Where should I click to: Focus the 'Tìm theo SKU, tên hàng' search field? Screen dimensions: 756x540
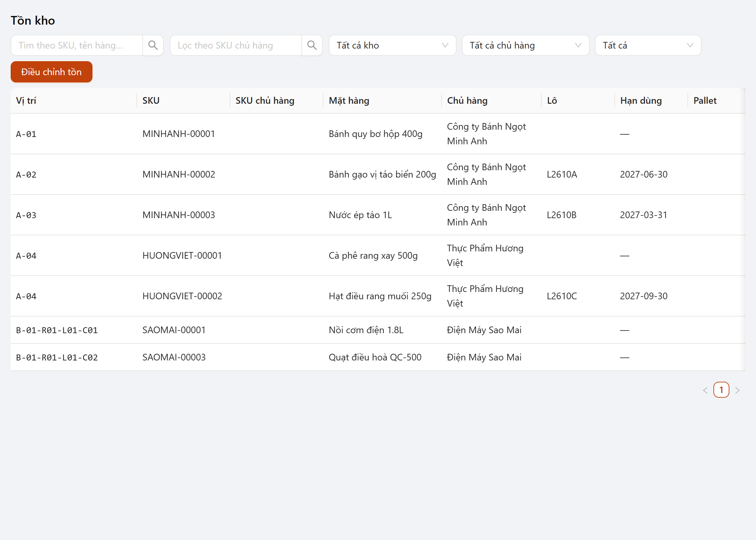pyautogui.click(x=77, y=45)
